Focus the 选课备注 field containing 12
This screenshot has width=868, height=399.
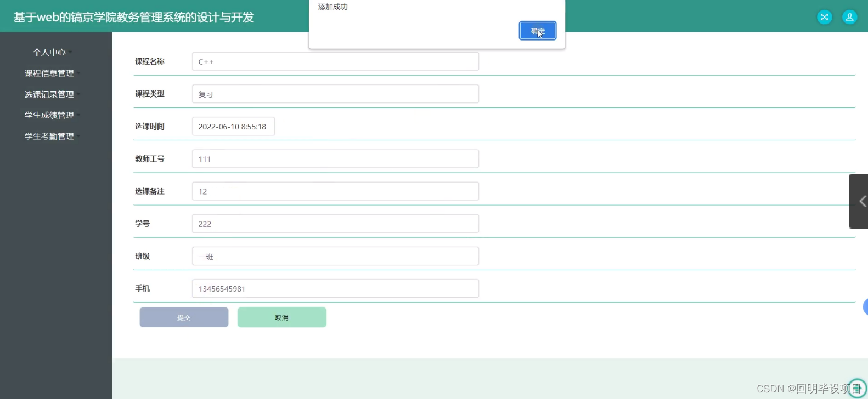(335, 191)
